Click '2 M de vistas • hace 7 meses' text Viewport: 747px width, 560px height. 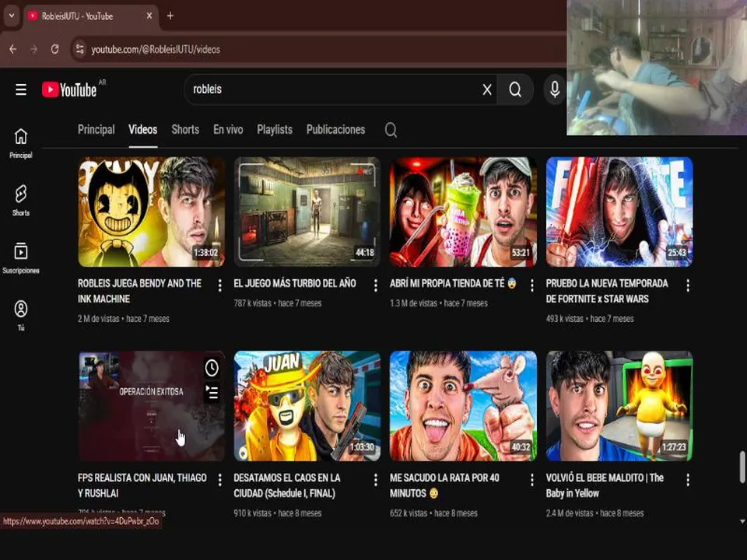click(124, 319)
